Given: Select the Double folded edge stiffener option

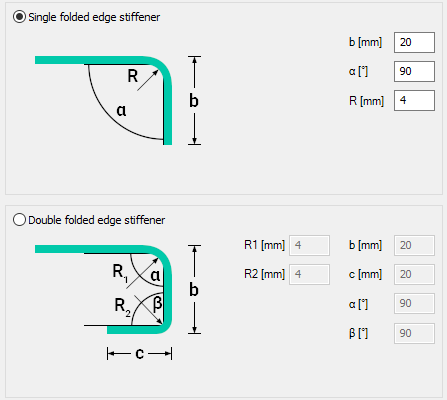Looking at the screenshot, I should click(19, 220).
